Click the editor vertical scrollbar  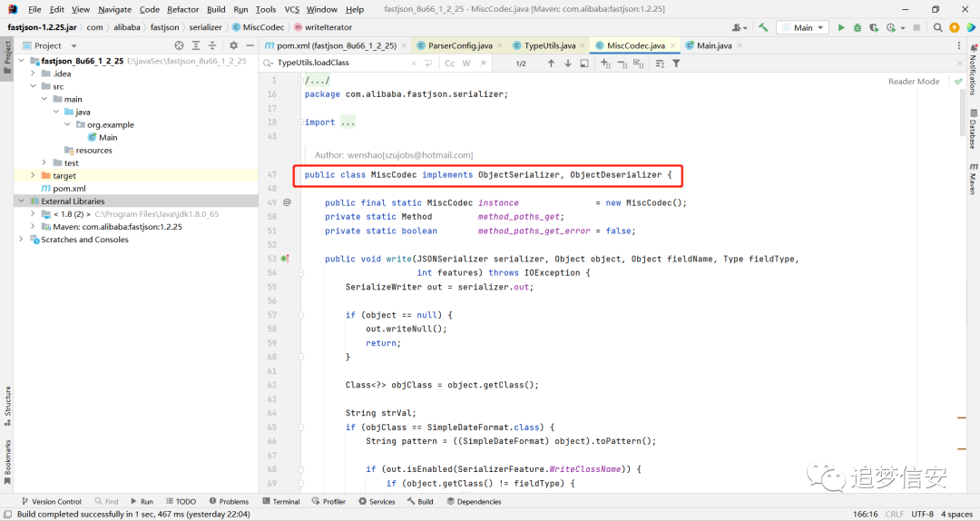pos(963,281)
